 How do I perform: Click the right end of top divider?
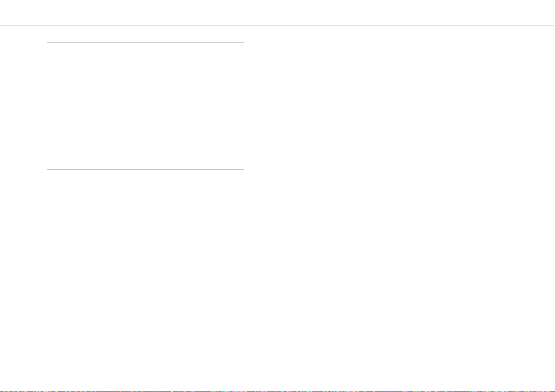(x=243, y=42)
